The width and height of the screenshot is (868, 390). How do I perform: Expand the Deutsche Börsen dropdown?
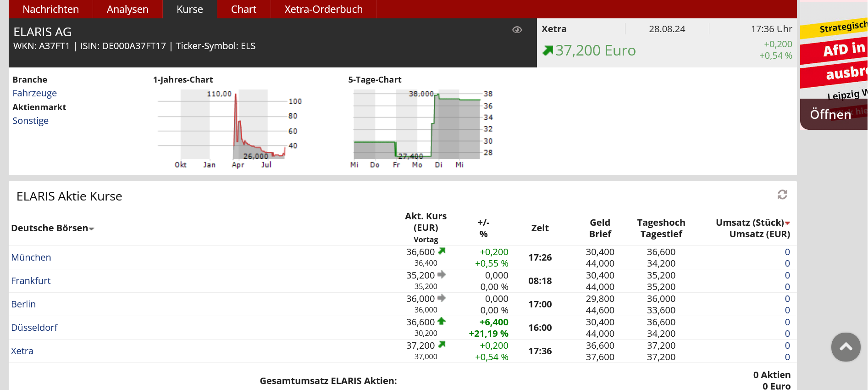point(92,228)
